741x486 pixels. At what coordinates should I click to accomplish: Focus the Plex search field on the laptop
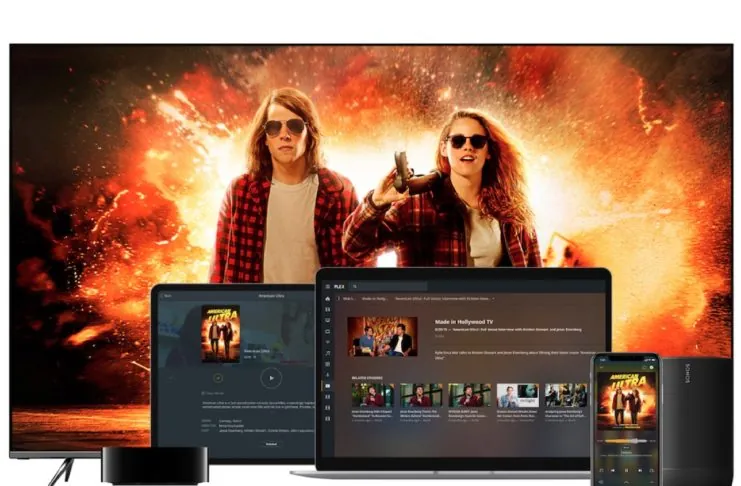tap(388, 286)
